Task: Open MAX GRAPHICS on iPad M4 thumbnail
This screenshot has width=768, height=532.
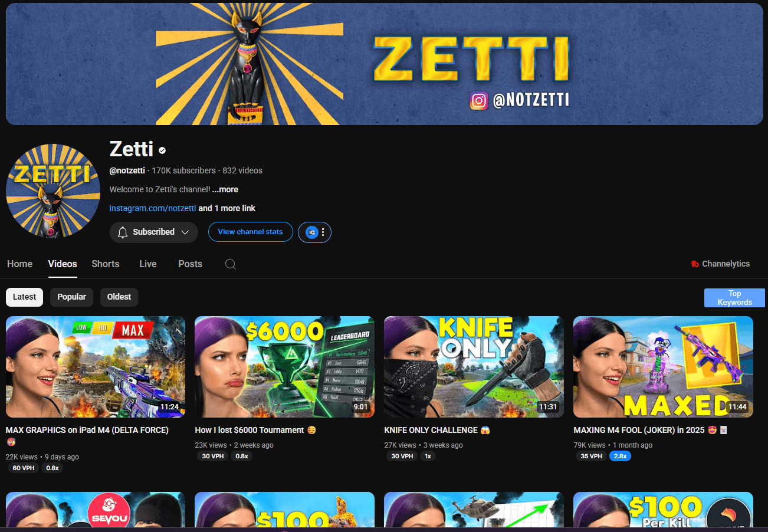Action: coord(96,367)
